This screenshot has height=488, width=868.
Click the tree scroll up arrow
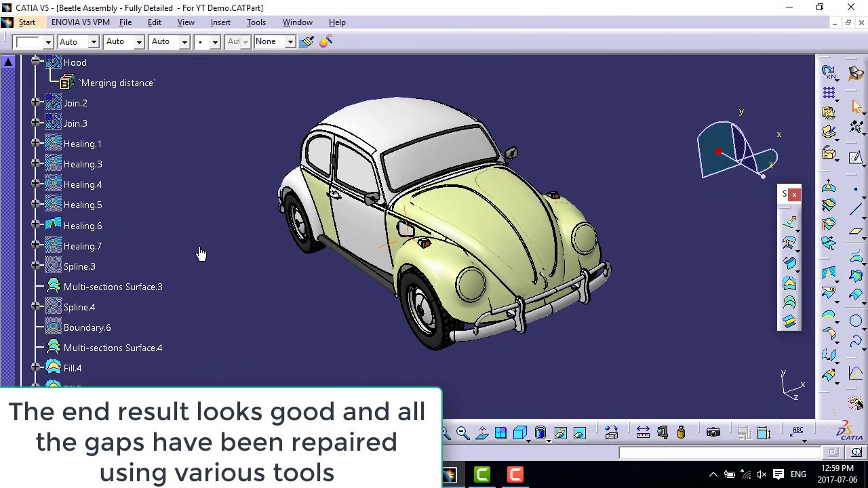pyautogui.click(x=8, y=62)
